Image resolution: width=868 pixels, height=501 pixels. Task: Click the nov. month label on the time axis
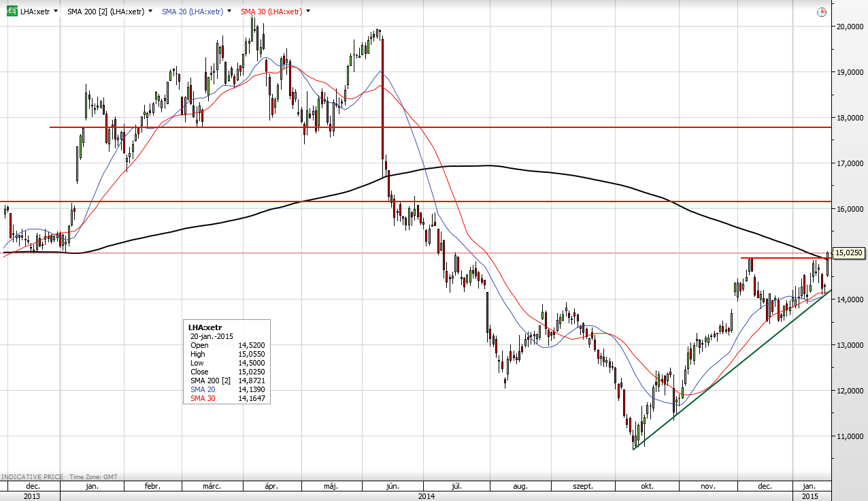point(708,486)
